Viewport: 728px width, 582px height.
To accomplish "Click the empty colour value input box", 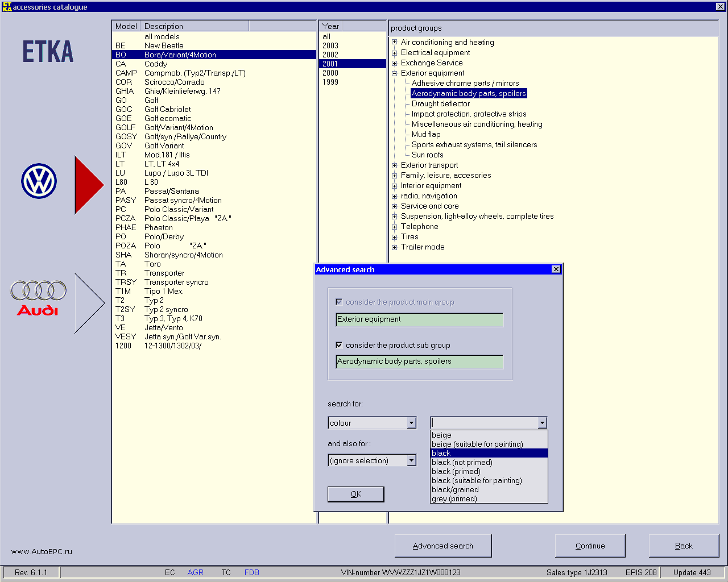I will tap(485, 422).
